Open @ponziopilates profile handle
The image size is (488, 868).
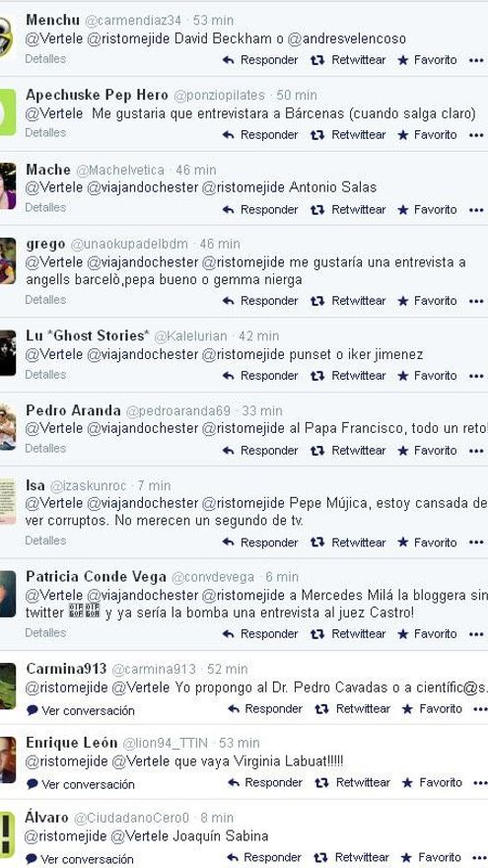[219, 96]
